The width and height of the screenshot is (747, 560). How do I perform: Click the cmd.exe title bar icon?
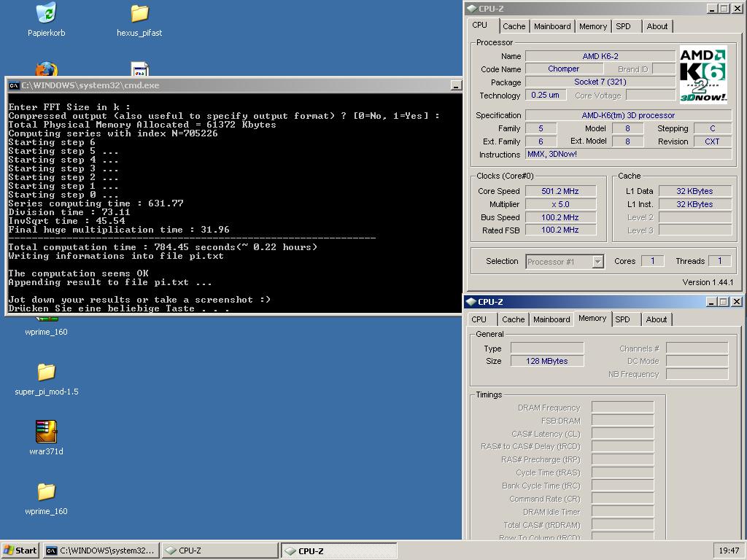(x=14, y=86)
